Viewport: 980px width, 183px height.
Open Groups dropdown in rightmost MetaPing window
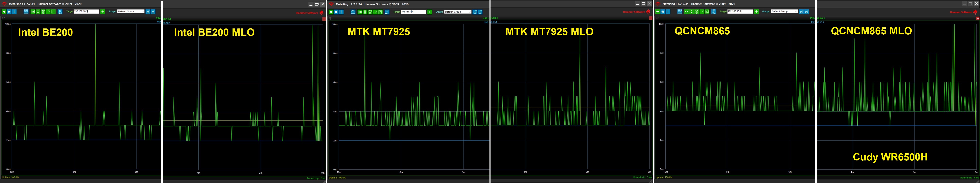click(x=784, y=12)
